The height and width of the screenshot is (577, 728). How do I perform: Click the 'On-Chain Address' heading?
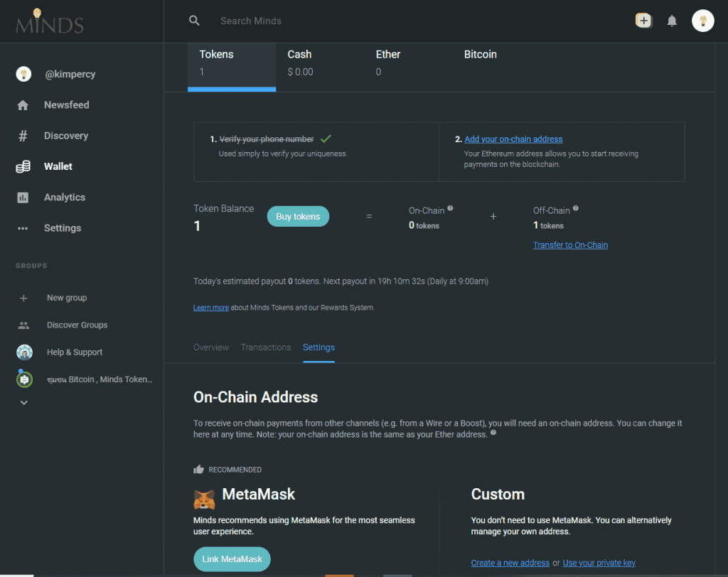coord(255,397)
